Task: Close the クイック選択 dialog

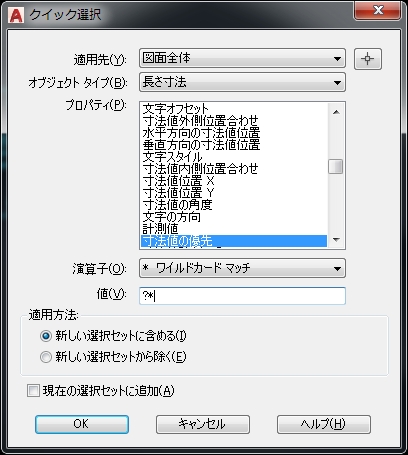Action: point(377,10)
